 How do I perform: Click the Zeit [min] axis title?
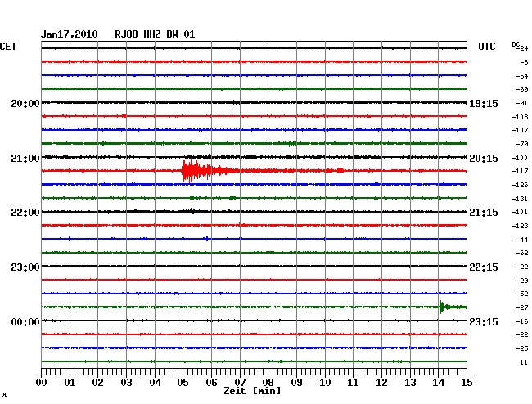point(252,391)
